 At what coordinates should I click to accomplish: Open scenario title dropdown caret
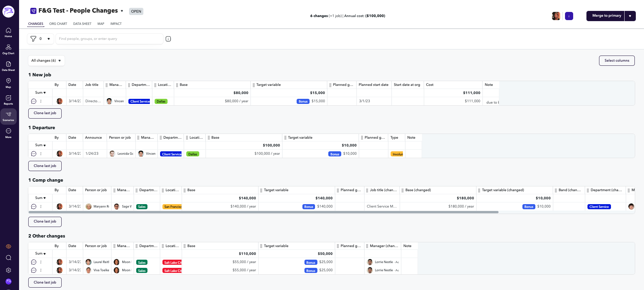(122, 11)
